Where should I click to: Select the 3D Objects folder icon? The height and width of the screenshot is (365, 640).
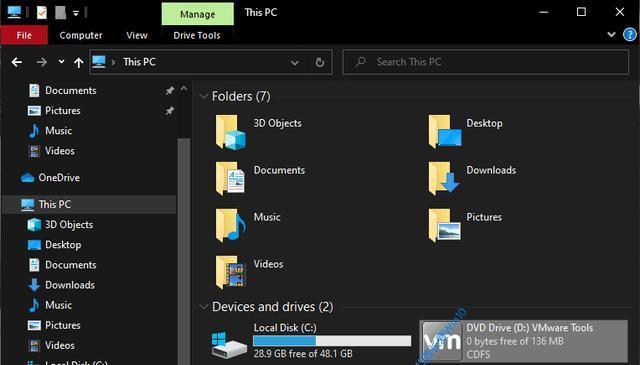[x=231, y=132]
